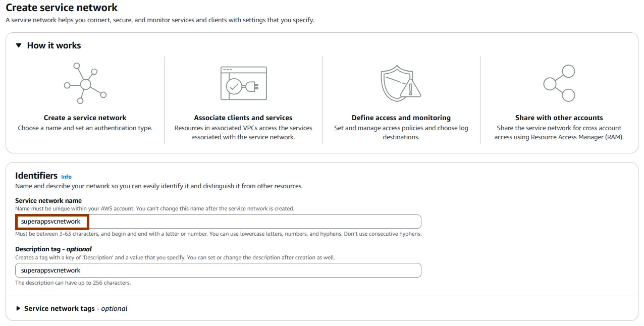Click the Identifiers section heading
Screen dimensions: 644x326
point(36,176)
